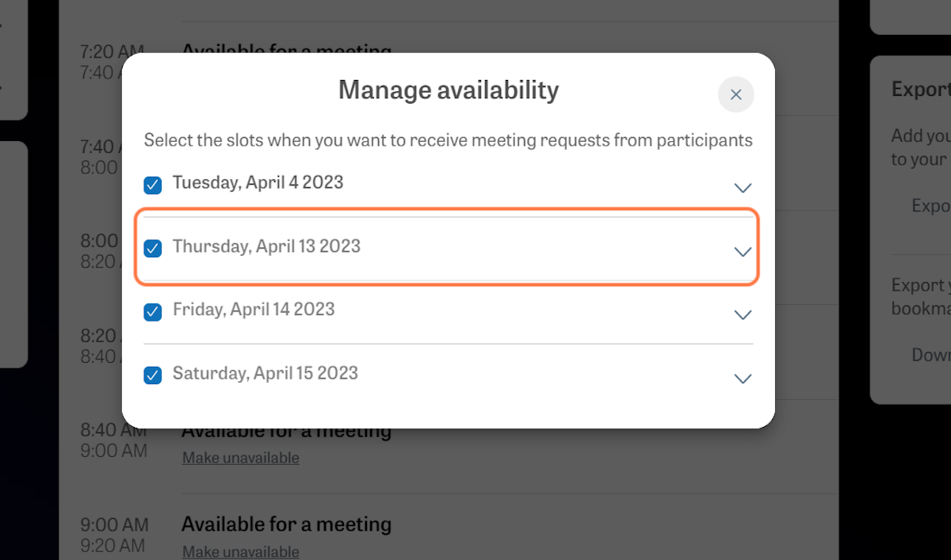Select the 9:00 AM meeting availability row
Image resolution: width=951 pixels, height=560 pixels.
point(287,524)
